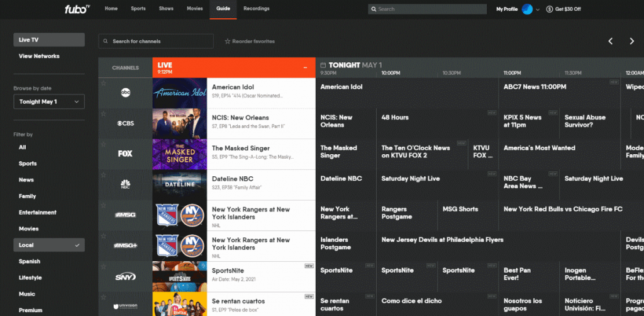Open the Movies tab
Viewport: 644px width, 316px height.
click(195, 9)
